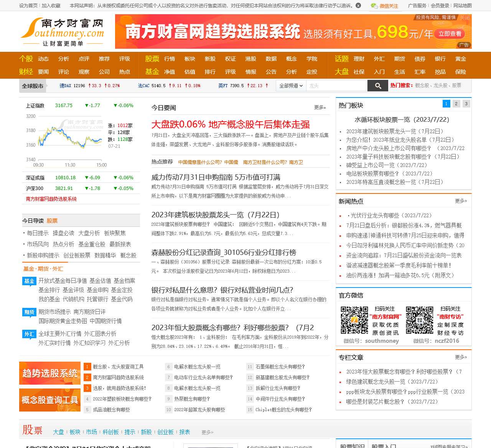Click nczf2016 WeChat QR code
The height and width of the screenshot is (448, 491).
[420, 320]
